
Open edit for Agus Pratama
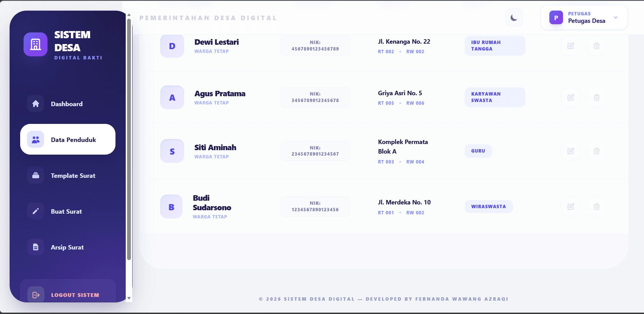click(x=571, y=97)
